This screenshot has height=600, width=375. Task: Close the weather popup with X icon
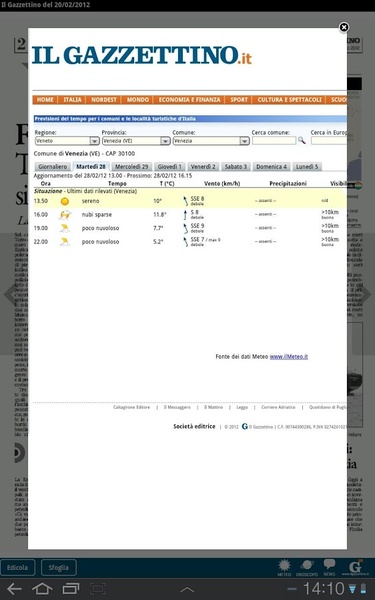[x=344, y=27]
